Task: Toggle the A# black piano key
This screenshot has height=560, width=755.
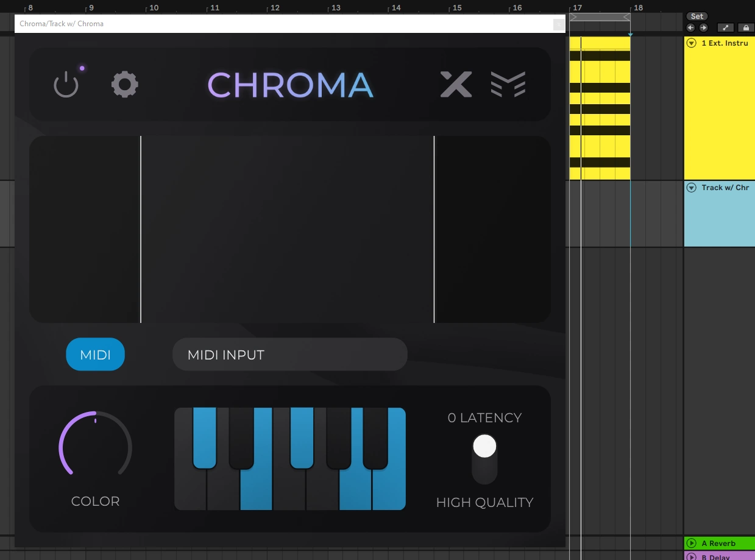Action: 375,438
